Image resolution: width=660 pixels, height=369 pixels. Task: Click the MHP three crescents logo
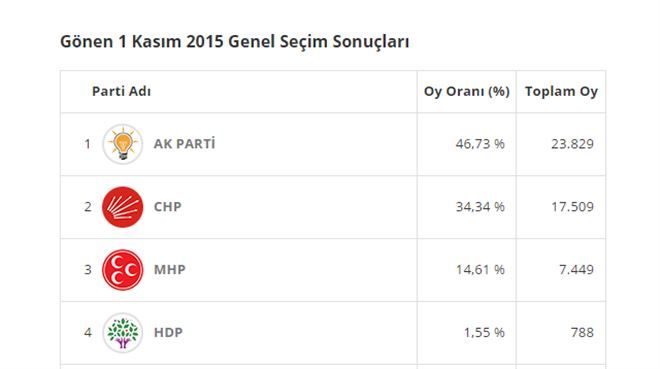click(122, 270)
